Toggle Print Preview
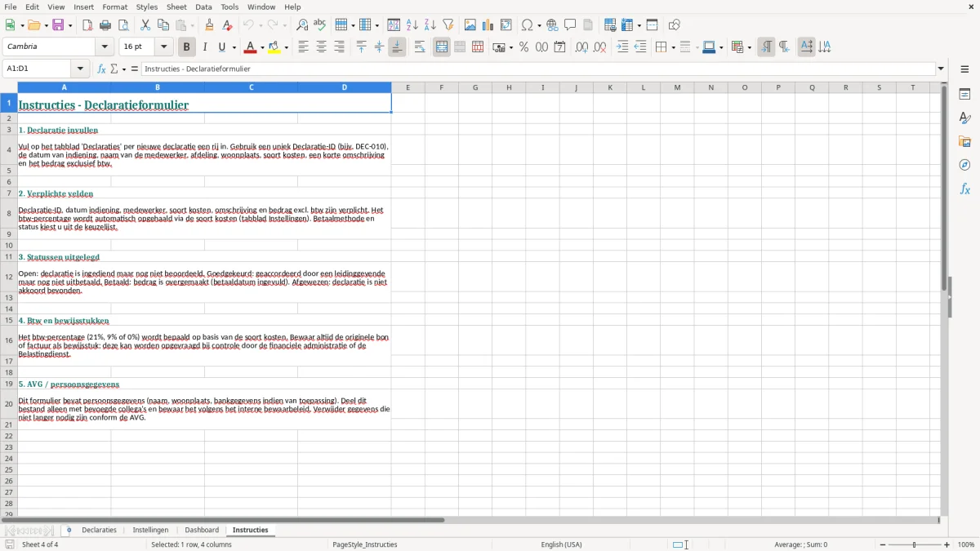Screen dimensions: 980x551 point(123,25)
